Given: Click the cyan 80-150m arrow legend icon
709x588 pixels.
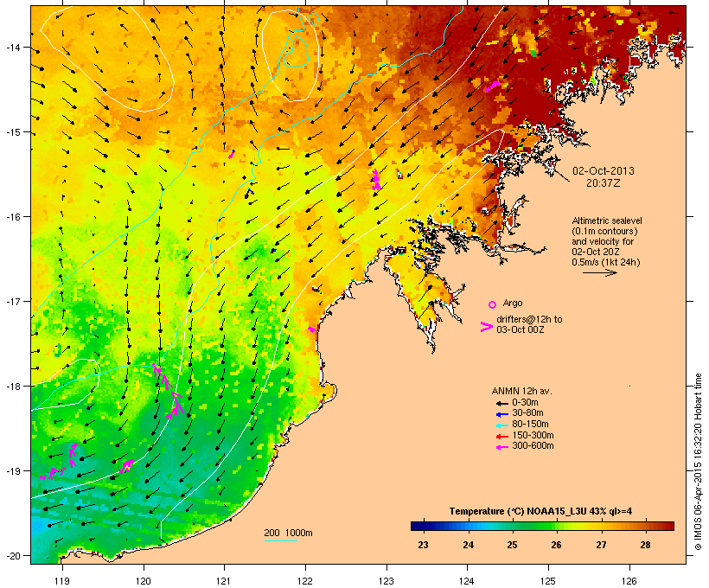Looking at the screenshot, I should click(501, 425).
